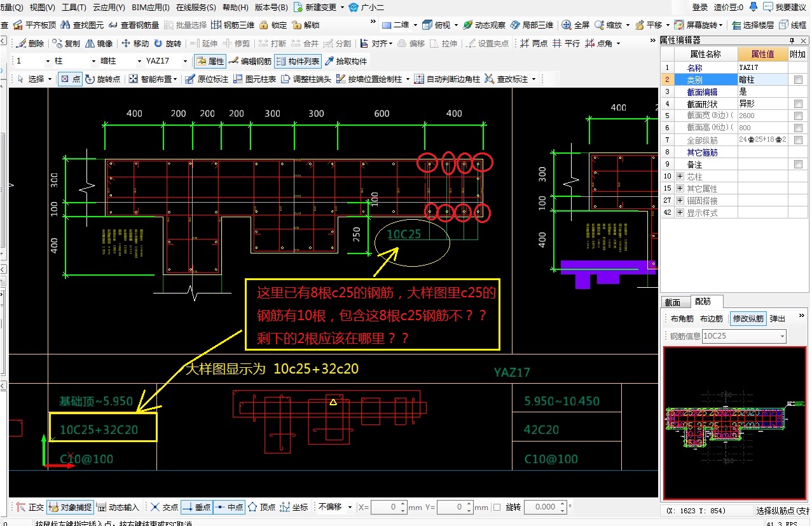
Task: Check the 旋转 checkbox in status bar
Action: point(497,507)
